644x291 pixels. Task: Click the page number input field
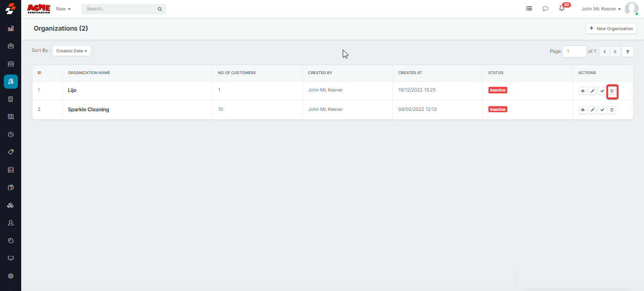click(574, 51)
